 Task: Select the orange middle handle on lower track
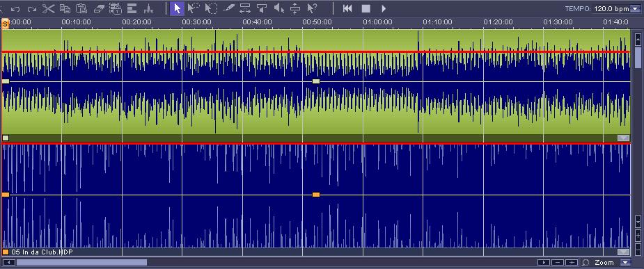pos(316,195)
